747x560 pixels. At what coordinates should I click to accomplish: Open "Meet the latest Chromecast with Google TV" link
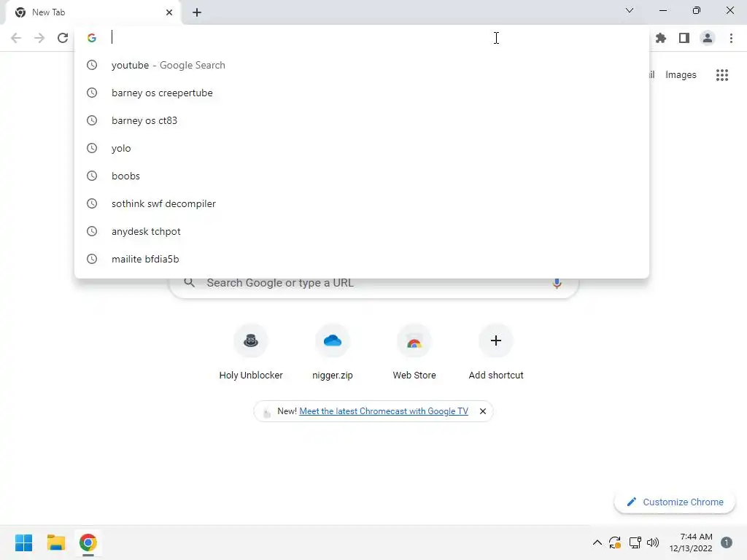384,411
